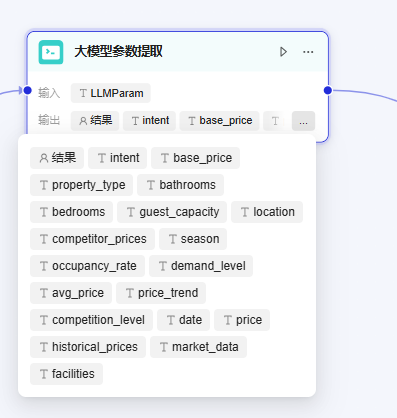Image resolution: width=397 pixels, height=418 pixels.
Task: Click the node title 大模型参数提取
Action: coord(118,52)
